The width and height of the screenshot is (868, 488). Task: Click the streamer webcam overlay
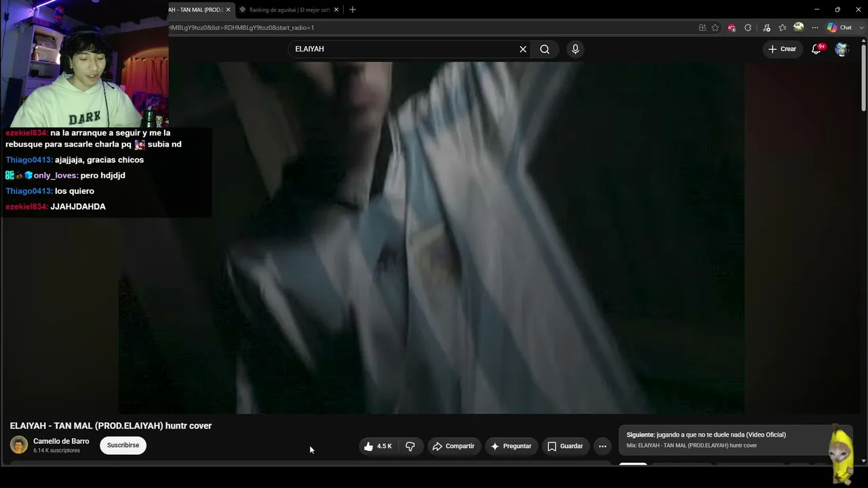84,64
